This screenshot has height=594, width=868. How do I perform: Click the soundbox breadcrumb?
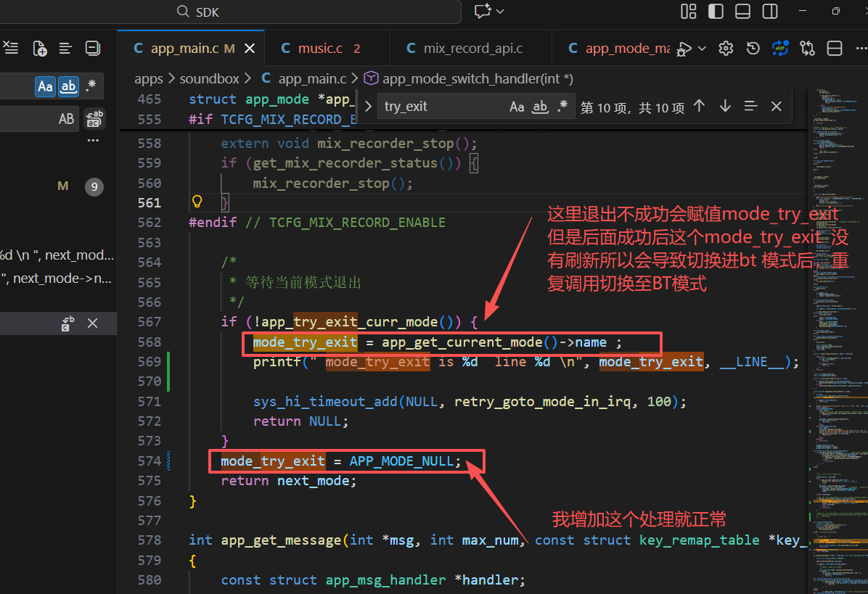tap(209, 78)
